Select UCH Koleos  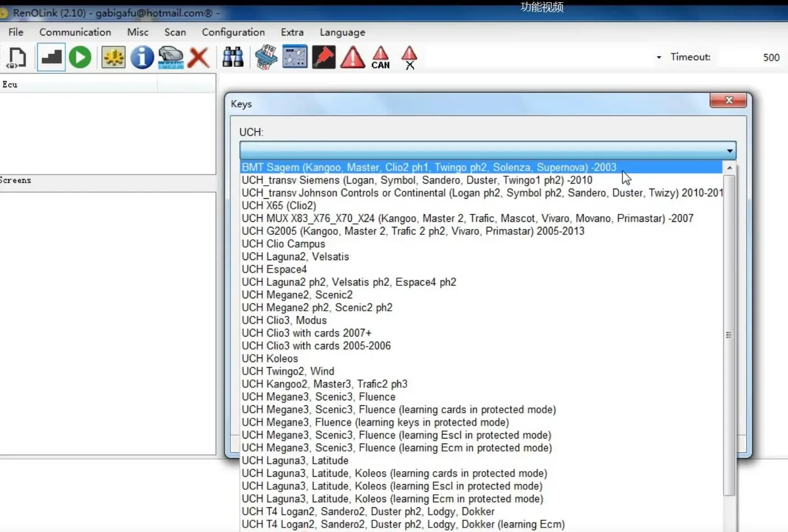pos(481,359)
